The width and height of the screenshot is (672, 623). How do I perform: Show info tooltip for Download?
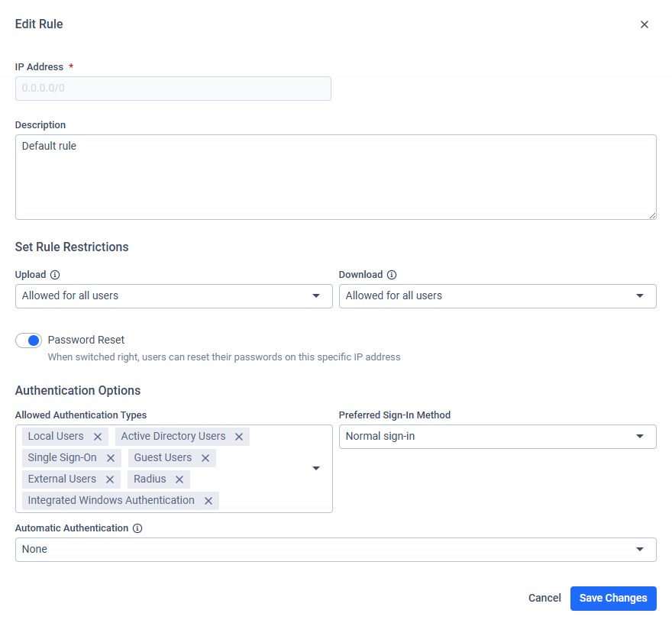[x=392, y=275]
